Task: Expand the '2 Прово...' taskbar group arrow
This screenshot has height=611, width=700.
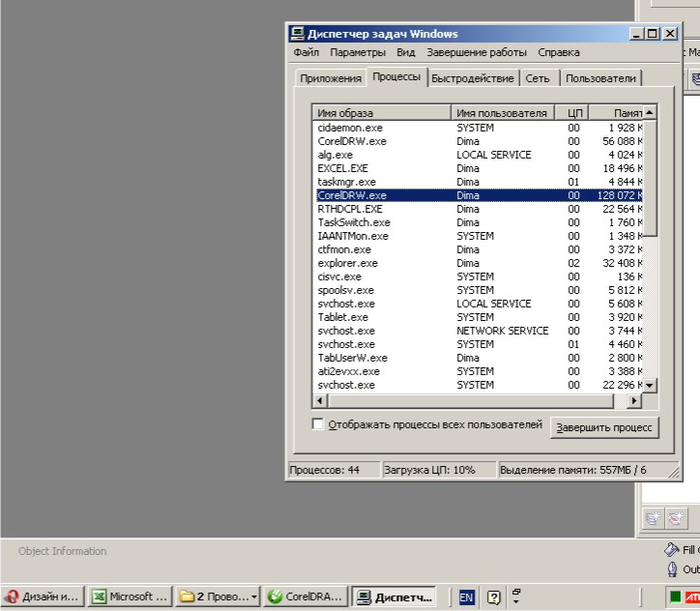Action: [x=254, y=596]
